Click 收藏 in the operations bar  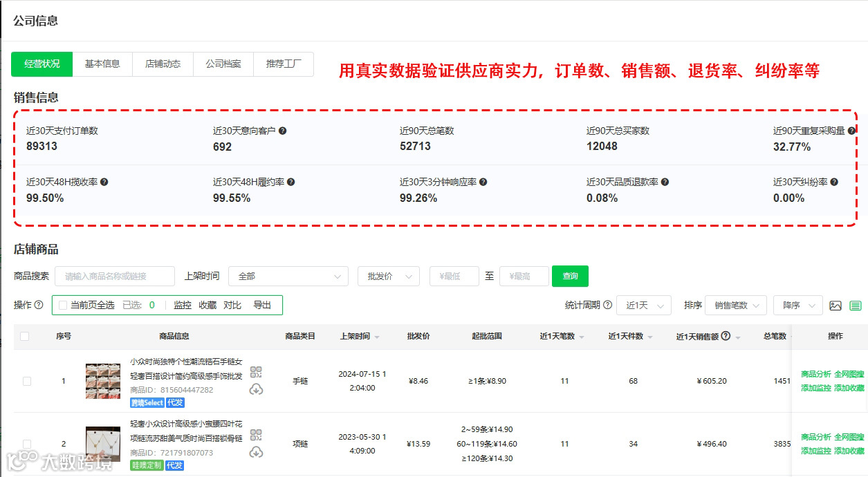point(207,305)
